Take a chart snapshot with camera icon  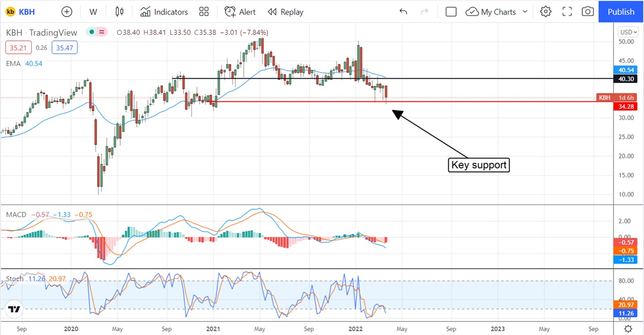coord(588,12)
